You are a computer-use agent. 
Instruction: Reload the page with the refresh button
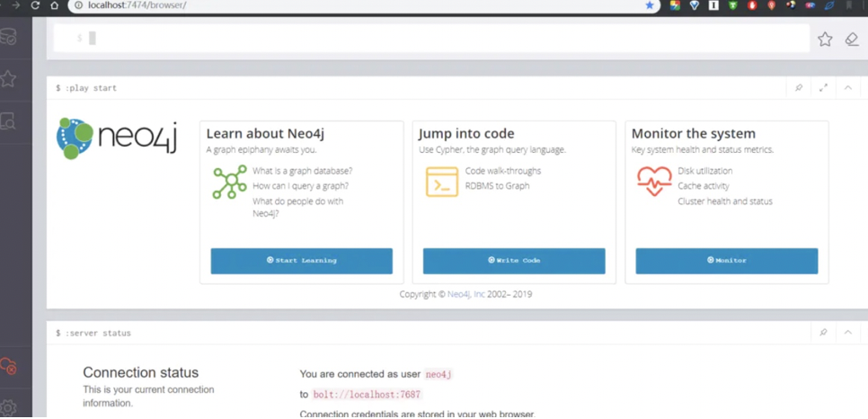(x=35, y=5)
